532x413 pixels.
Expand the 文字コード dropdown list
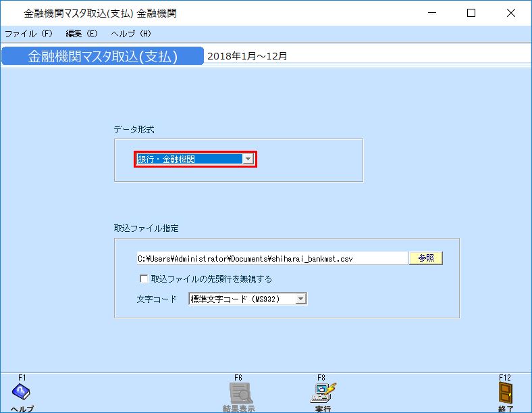click(300, 299)
